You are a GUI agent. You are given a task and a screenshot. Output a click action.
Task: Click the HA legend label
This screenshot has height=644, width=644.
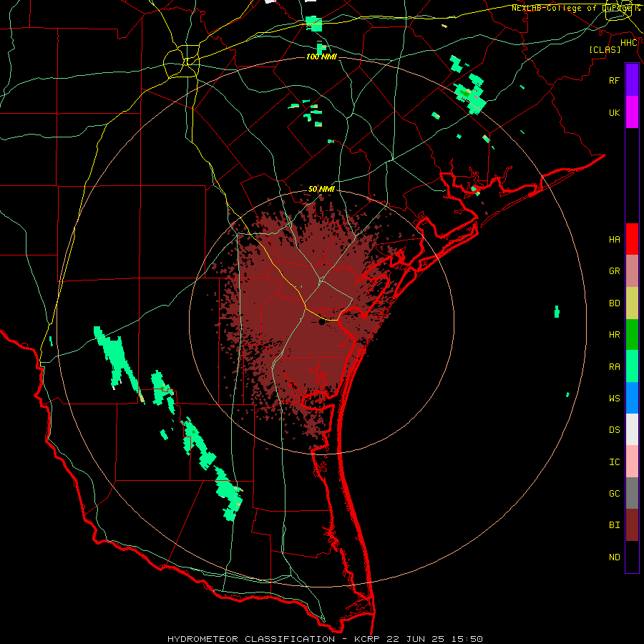coord(615,239)
